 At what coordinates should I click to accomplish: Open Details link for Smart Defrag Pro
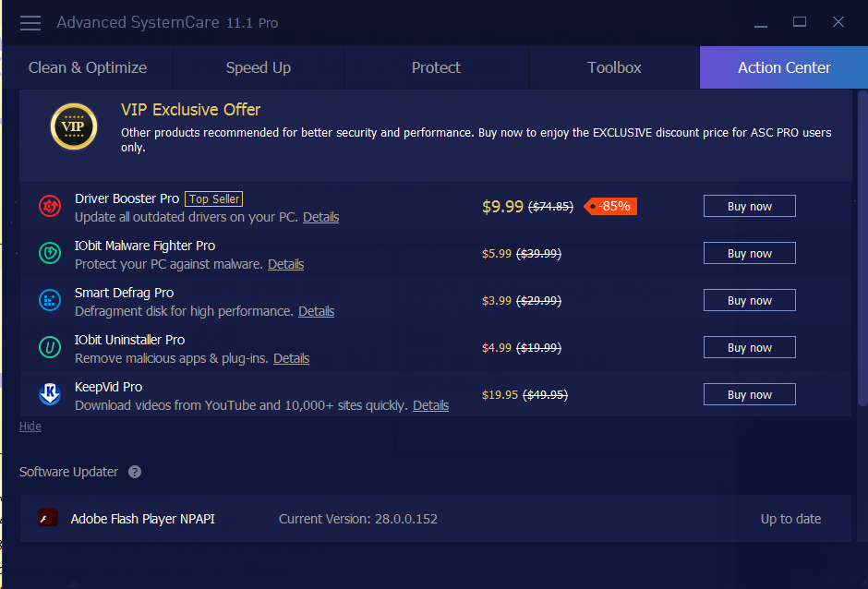[317, 311]
